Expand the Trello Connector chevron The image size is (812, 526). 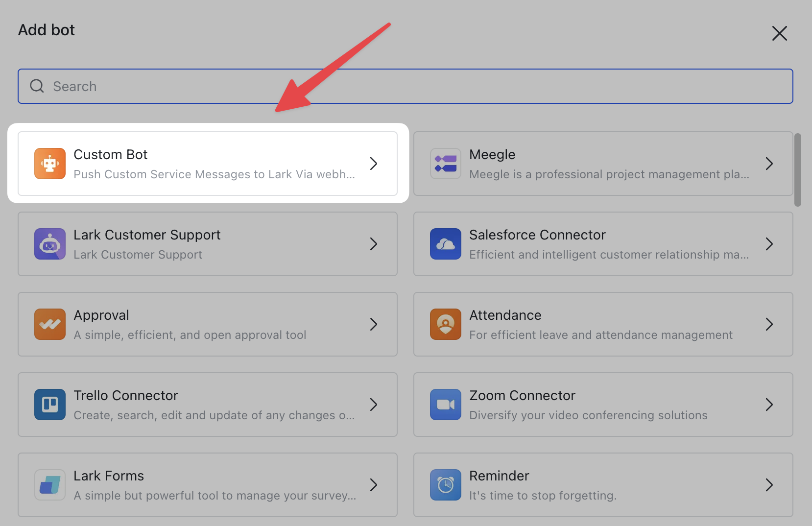coord(374,405)
